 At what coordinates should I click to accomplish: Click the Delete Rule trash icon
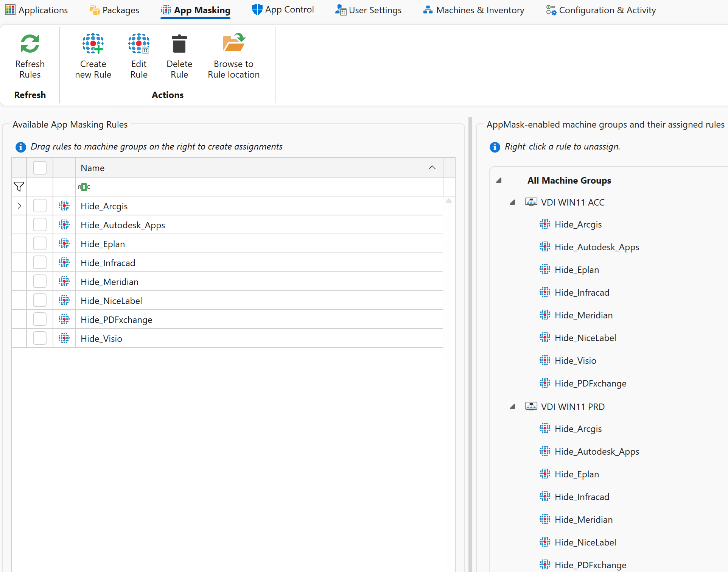tap(179, 44)
